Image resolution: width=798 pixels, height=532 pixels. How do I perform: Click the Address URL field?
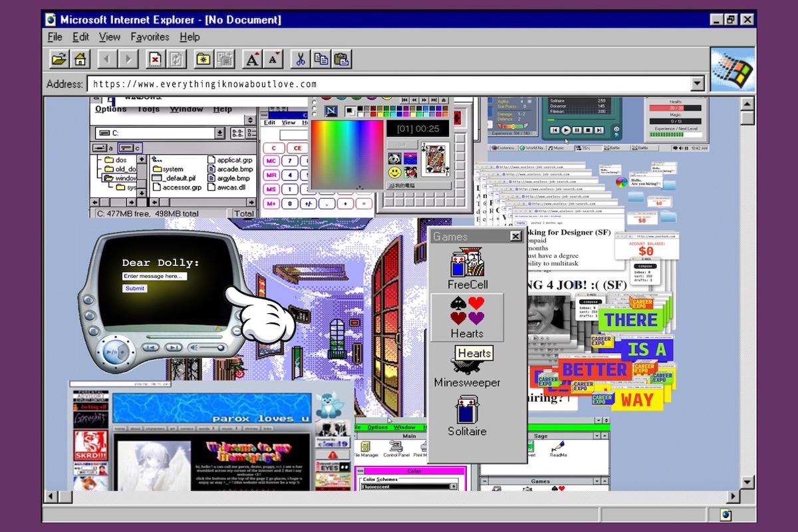click(388, 84)
